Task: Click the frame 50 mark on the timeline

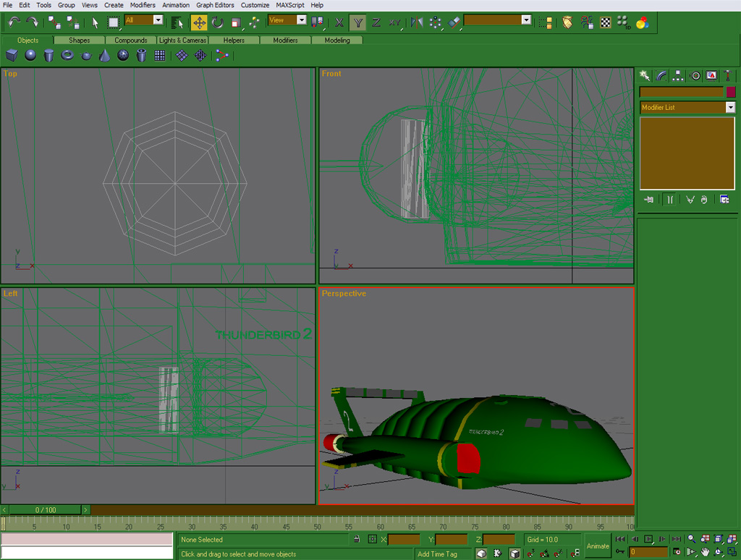Action: coord(317,527)
